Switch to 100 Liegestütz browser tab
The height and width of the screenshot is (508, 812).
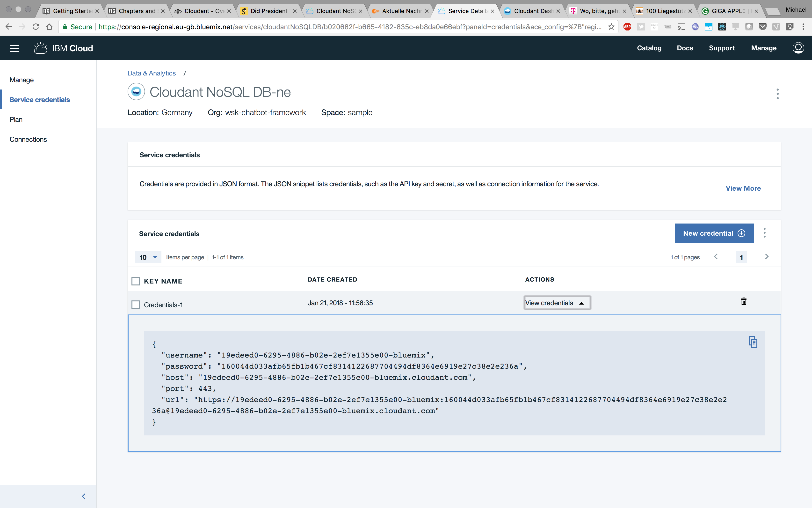coord(664,11)
